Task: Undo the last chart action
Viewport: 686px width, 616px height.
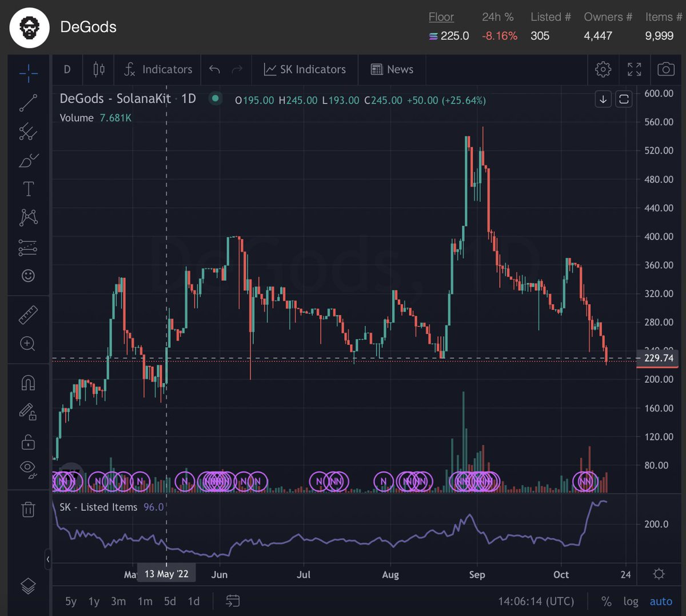Action: point(214,70)
